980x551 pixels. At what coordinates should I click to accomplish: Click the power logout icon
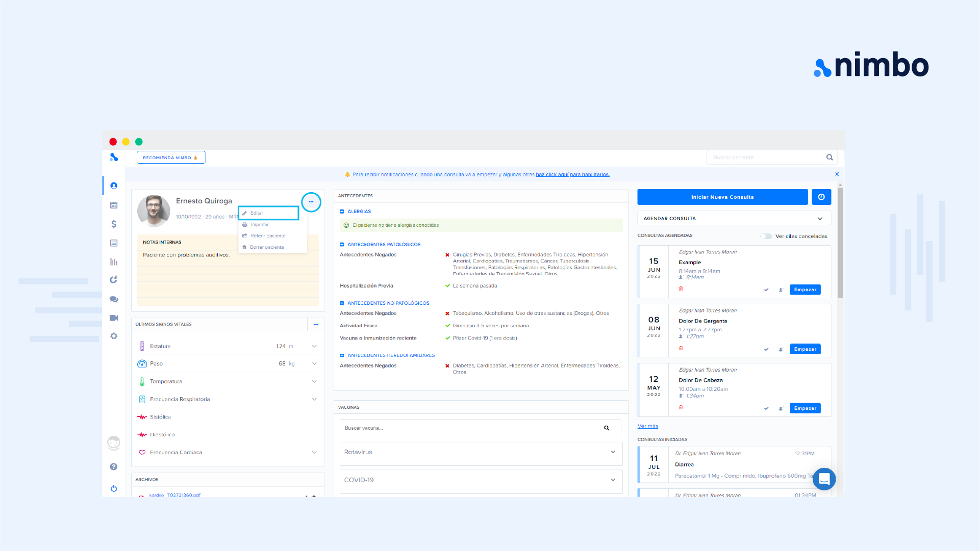114,488
